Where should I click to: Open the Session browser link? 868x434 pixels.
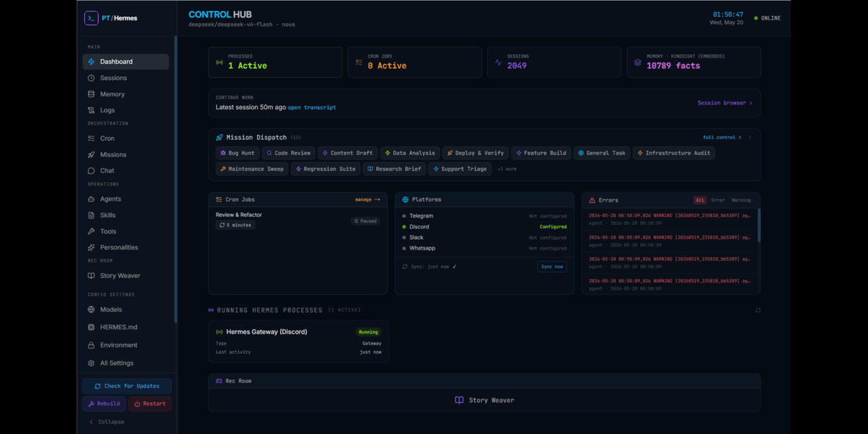(x=725, y=103)
